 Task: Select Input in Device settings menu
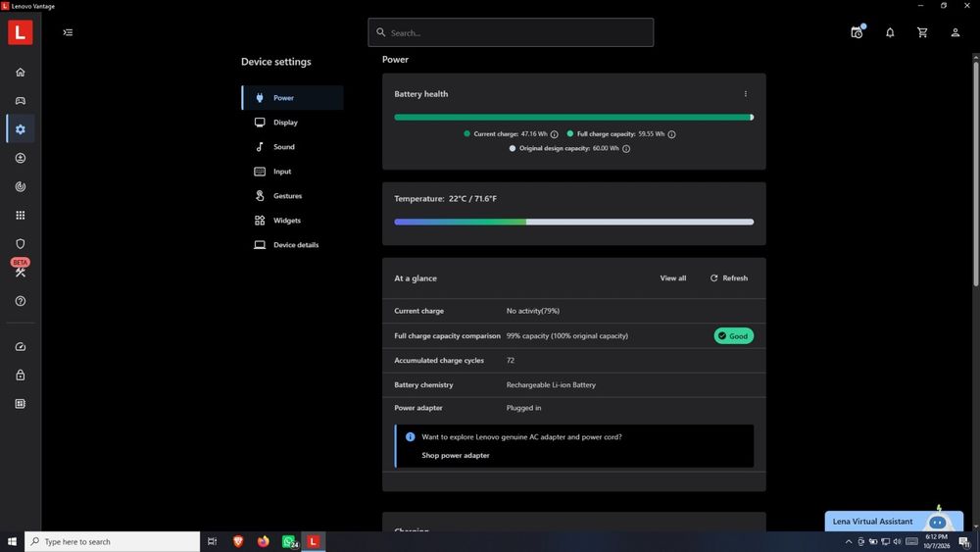click(x=292, y=172)
